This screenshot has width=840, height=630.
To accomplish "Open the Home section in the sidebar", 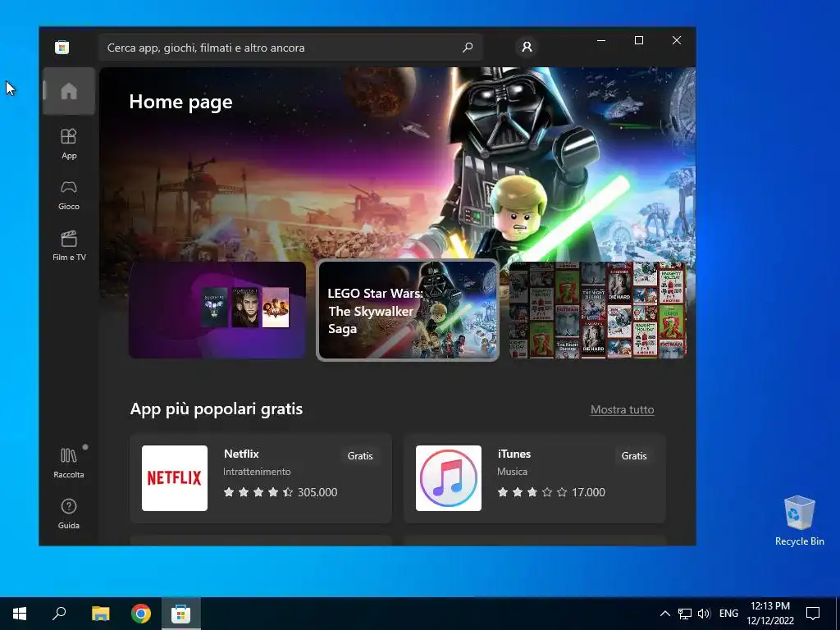I will [69, 91].
